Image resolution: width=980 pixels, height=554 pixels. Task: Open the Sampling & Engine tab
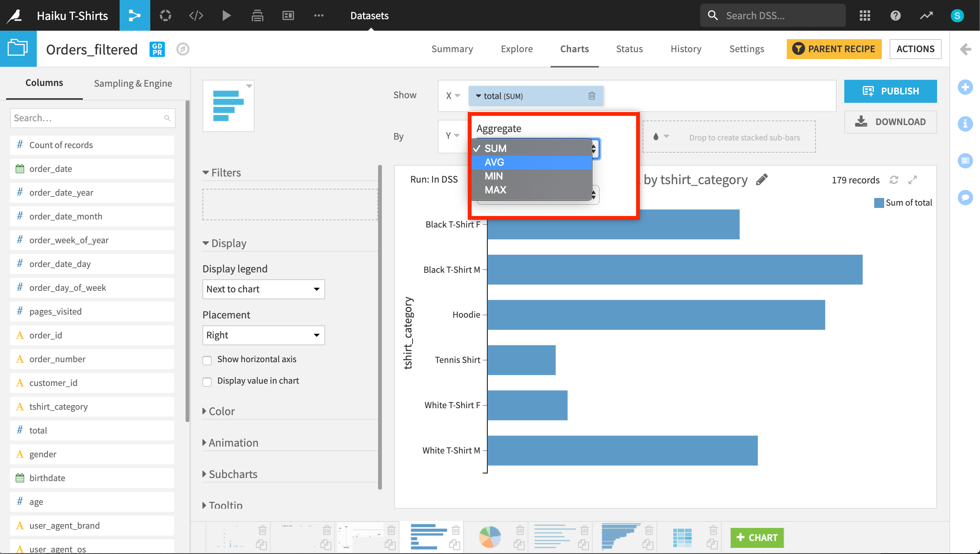(x=133, y=83)
